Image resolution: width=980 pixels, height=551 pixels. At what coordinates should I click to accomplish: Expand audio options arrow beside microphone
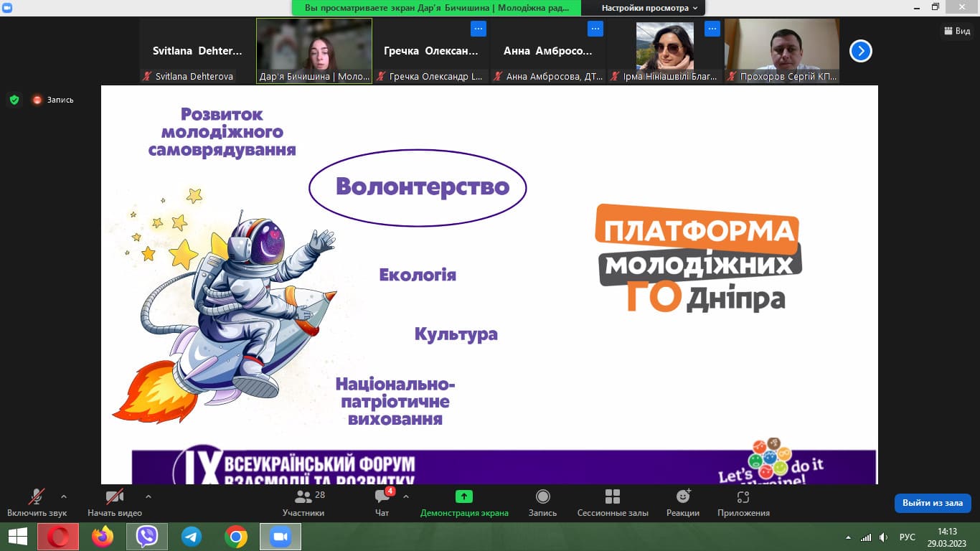(x=64, y=496)
